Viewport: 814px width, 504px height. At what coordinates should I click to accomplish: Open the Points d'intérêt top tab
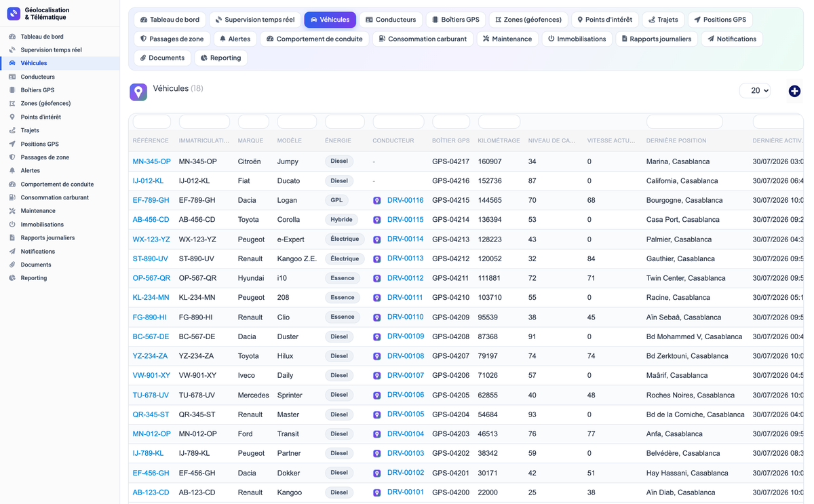[x=604, y=20]
